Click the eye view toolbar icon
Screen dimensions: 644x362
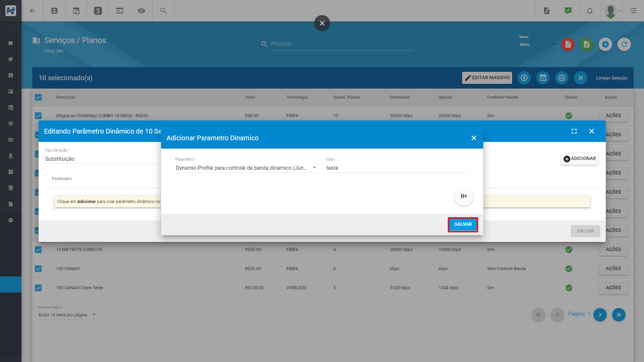click(x=142, y=11)
